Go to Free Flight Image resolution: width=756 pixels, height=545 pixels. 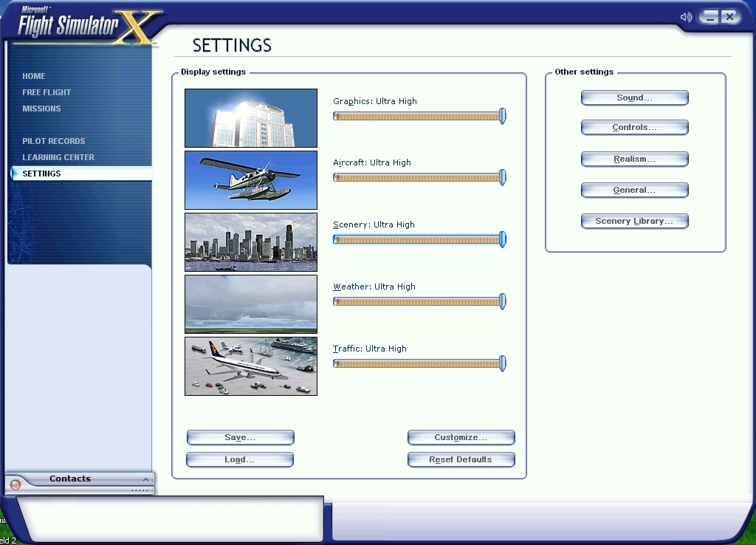(47, 92)
